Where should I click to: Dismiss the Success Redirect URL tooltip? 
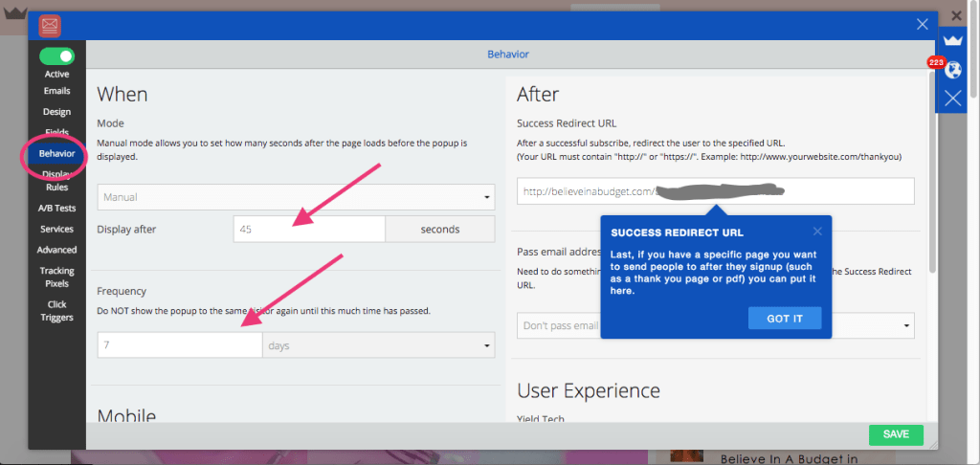click(x=817, y=231)
